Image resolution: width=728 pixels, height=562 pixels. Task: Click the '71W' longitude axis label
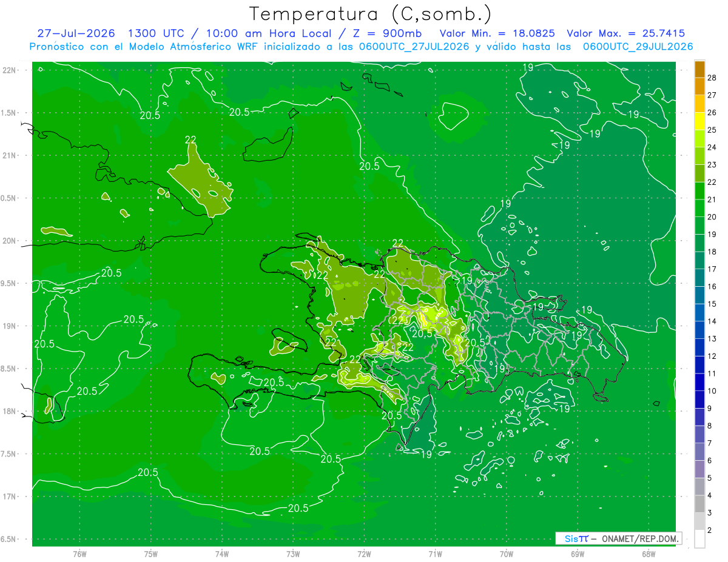435,554
